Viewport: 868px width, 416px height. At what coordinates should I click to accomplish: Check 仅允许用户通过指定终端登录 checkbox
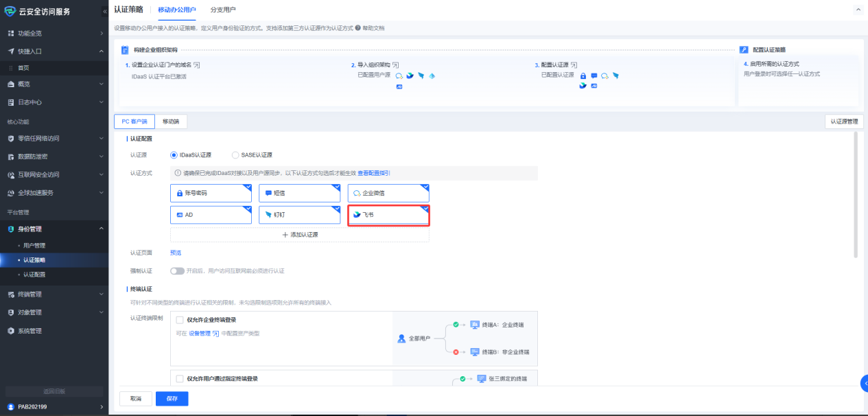pos(180,378)
